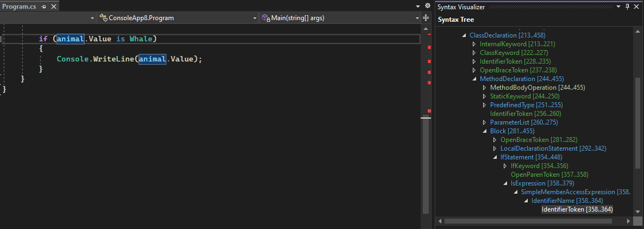The height and width of the screenshot is (229, 644).
Task: Close the Syntax Visualizer panel
Action: pos(636,7)
